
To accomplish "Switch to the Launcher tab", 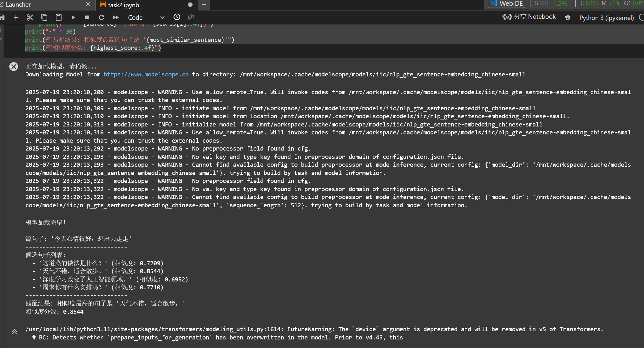I will 18,4.
